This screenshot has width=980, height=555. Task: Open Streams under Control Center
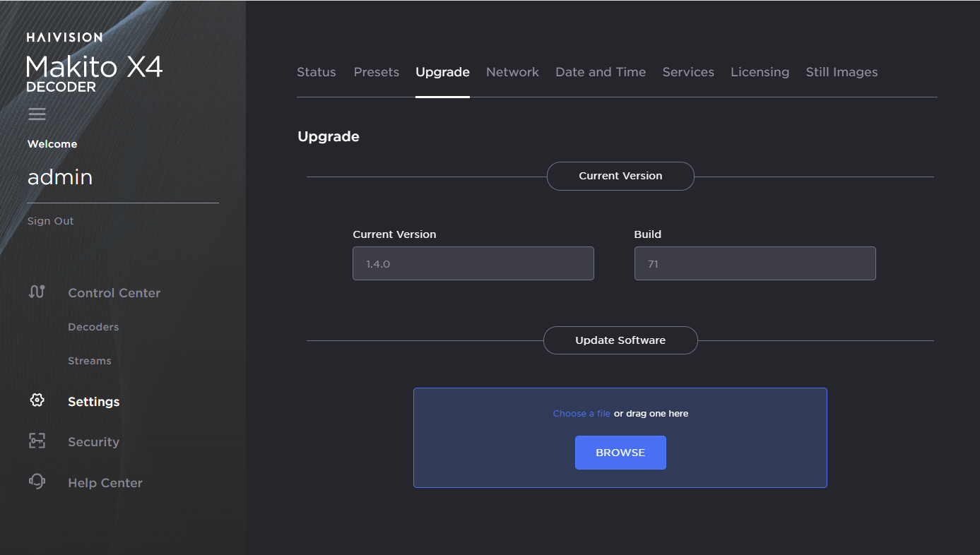tap(90, 361)
